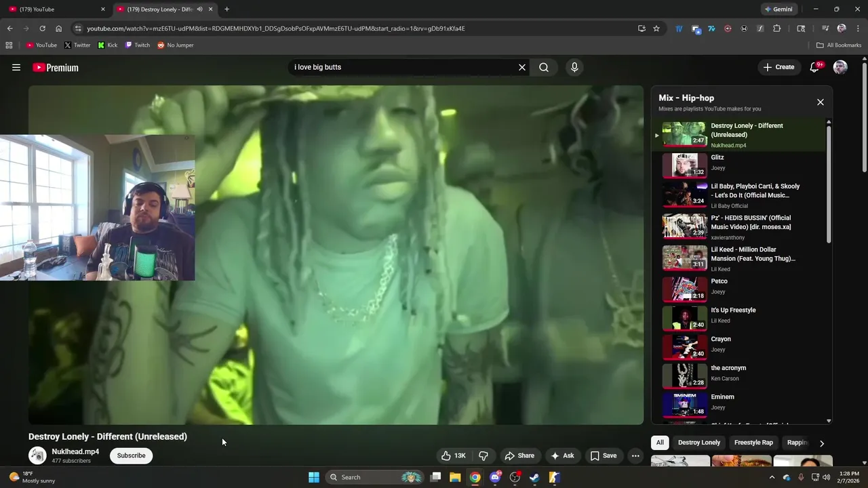Play Pz' - HEDIS BUSSIN' video
868x488 pixels.
pos(739,227)
